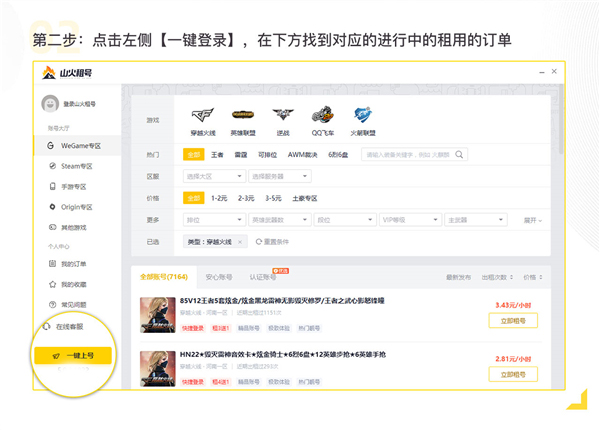The height and width of the screenshot is (430, 600).
Task: Filter by 雷霆 hot tag
Action: pyautogui.click(x=241, y=155)
